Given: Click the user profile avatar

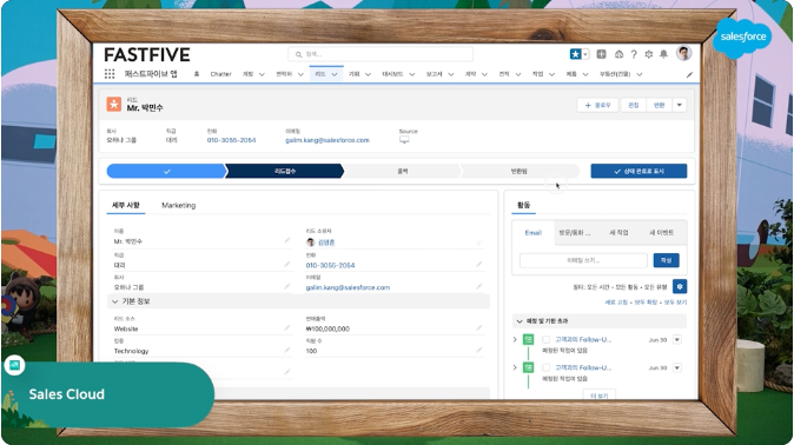Looking at the screenshot, I should (x=684, y=54).
